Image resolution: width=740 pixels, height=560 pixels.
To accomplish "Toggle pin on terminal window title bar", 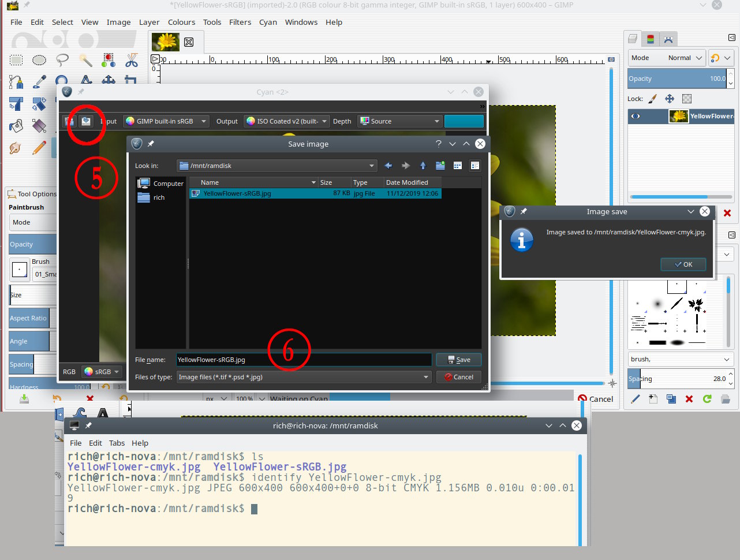I will coord(88,425).
